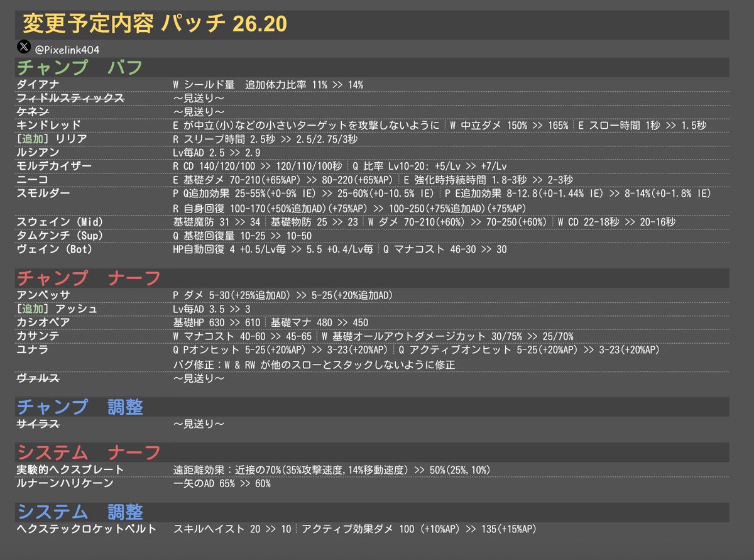
Task: Click the 実験的ヘクスプレート item name
Action: coord(70,469)
